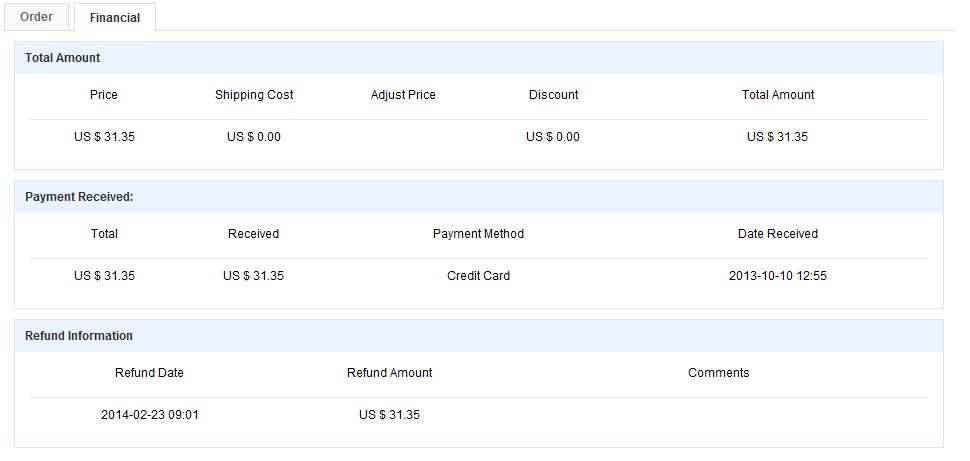
Task: Click the Refund Date column header
Action: pyautogui.click(x=149, y=373)
